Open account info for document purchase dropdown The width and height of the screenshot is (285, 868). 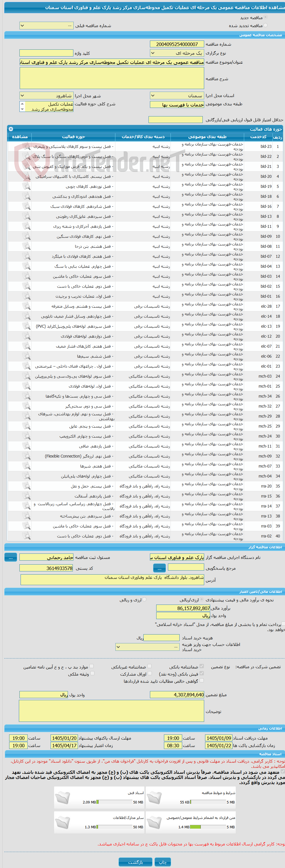coord(147,647)
